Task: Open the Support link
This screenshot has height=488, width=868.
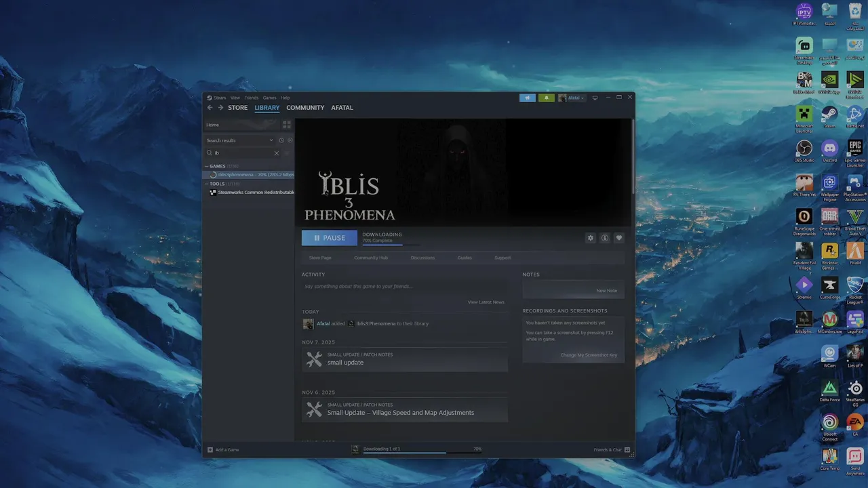Action: (x=502, y=258)
